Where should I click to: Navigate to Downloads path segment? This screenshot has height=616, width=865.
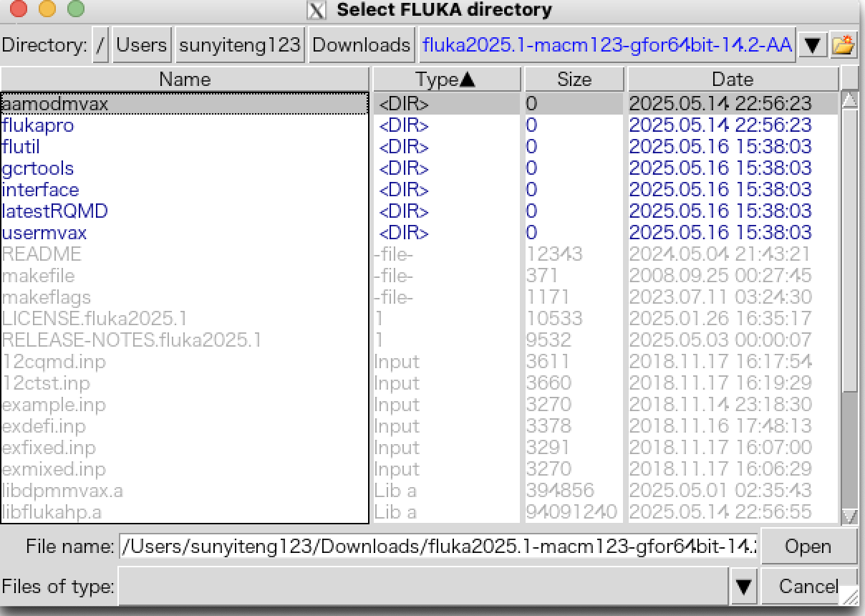pyautogui.click(x=361, y=45)
